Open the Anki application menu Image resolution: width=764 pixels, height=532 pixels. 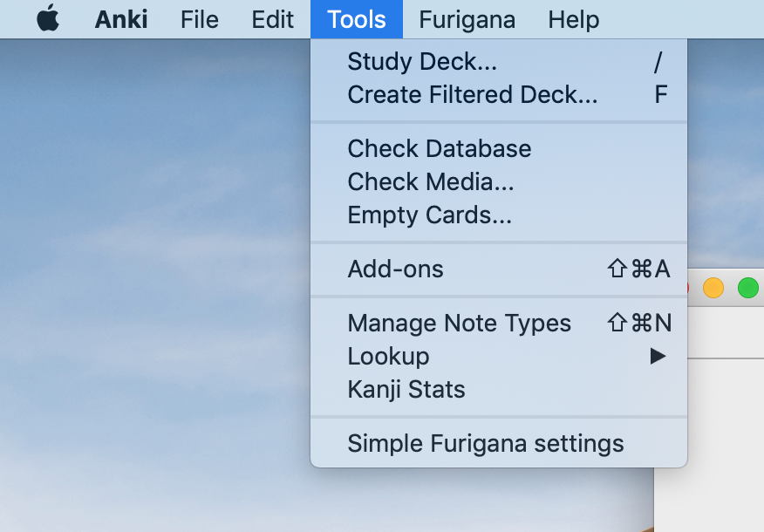tap(121, 19)
